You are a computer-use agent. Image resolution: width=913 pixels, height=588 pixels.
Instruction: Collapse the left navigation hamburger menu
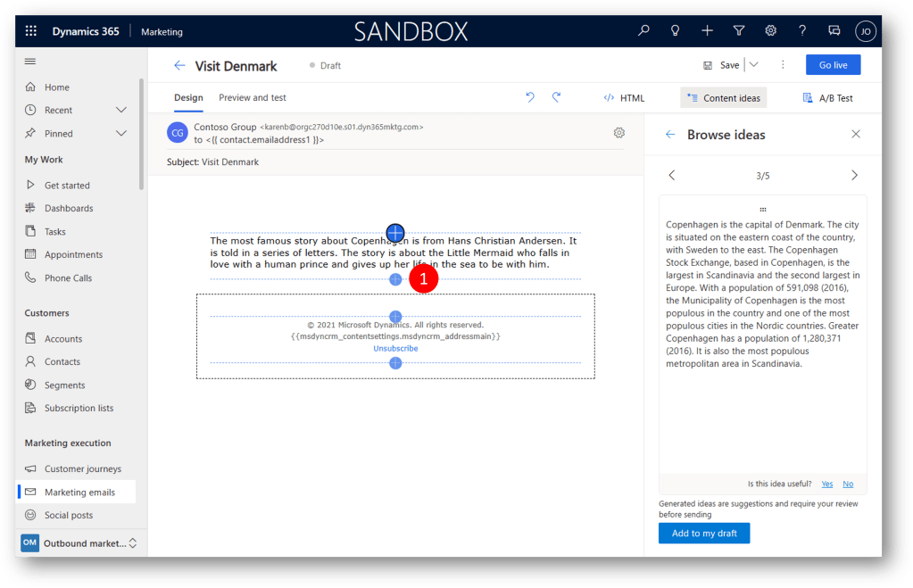click(x=30, y=62)
